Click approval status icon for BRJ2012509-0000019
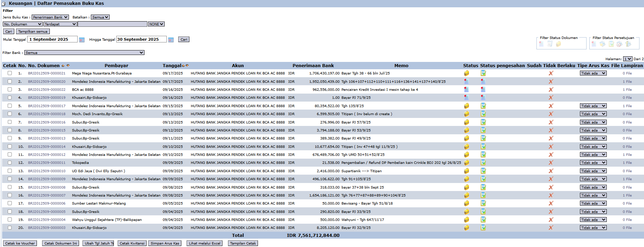The width and height of the screenshot is (644, 247). click(x=483, y=98)
